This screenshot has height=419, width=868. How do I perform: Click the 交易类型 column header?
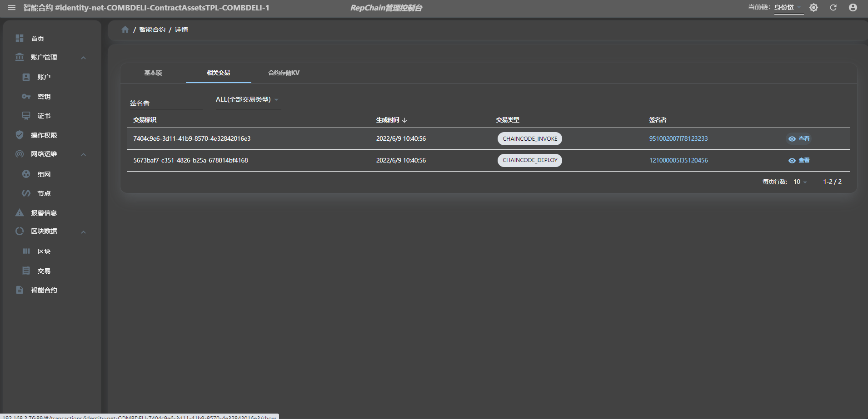coord(508,120)
